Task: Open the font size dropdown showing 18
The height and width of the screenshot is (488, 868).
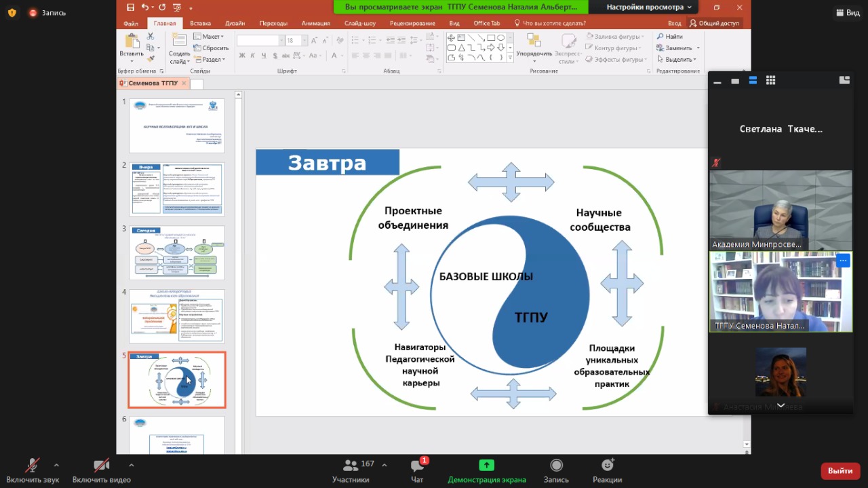Action: pyautogui.click(x=305, y=41)
